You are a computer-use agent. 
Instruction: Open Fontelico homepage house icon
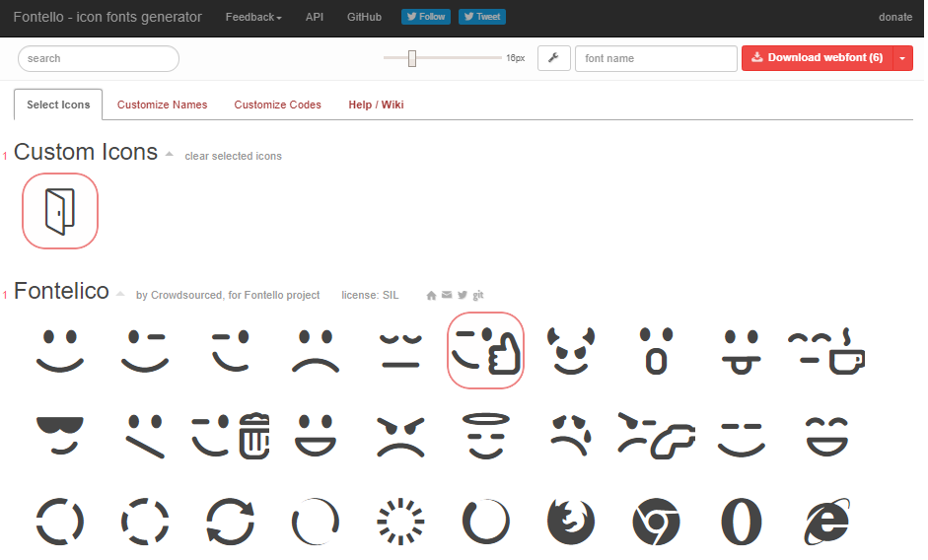(x=431, y=296)
